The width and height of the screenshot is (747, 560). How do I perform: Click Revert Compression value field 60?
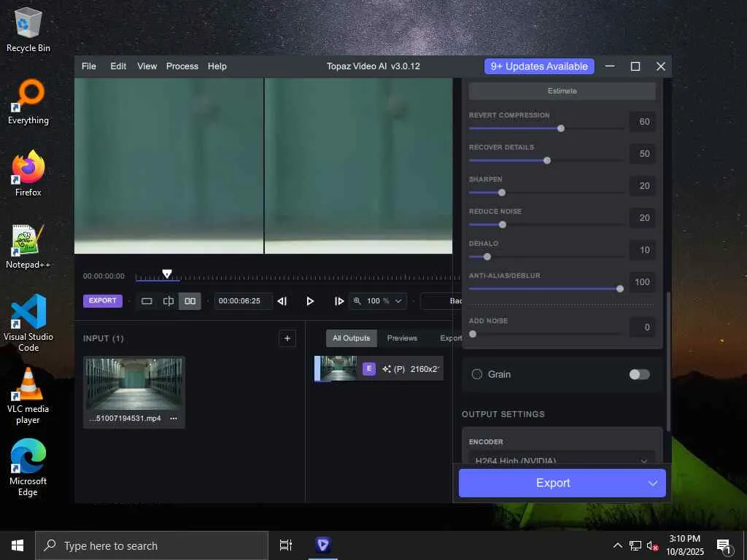pyautogui.click(x=642, y=122)
